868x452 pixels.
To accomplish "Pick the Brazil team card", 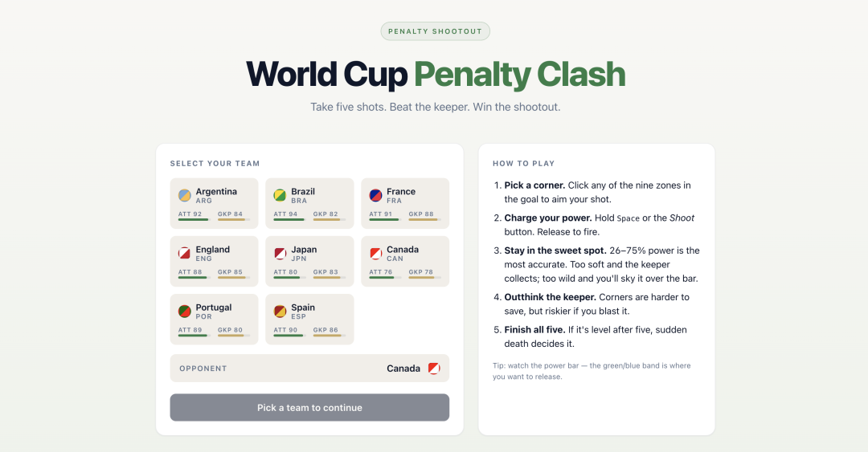I will coord(309,203).
